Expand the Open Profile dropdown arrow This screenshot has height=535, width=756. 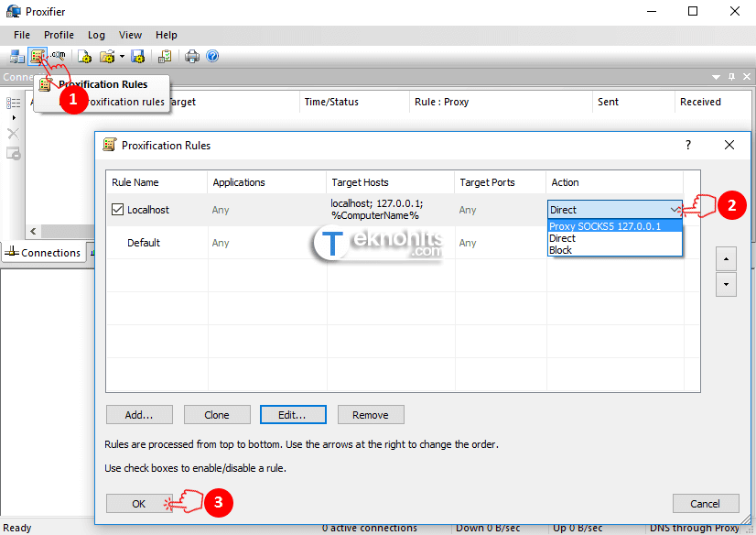(122, 57)
